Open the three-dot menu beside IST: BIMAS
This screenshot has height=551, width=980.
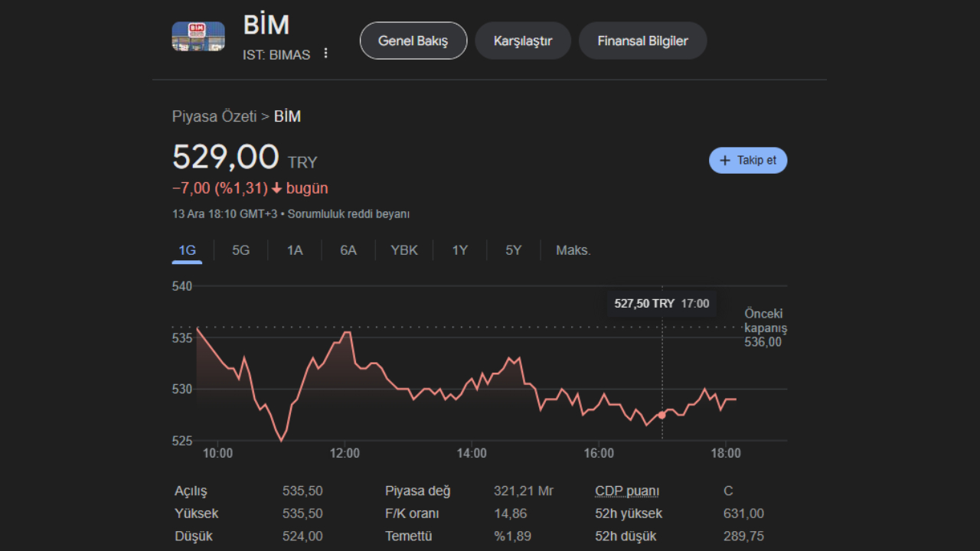325,54
